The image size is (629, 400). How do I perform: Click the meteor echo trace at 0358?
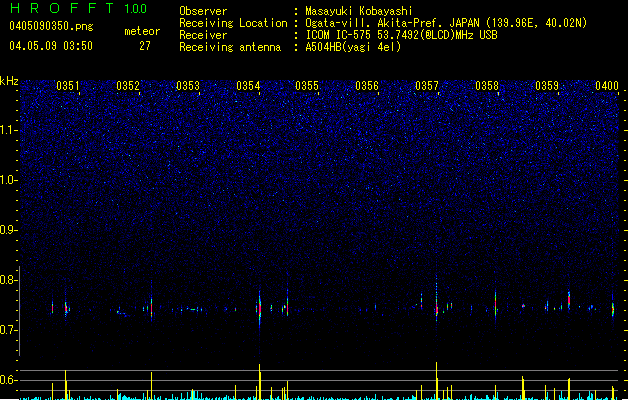click(x=495, y=304)
